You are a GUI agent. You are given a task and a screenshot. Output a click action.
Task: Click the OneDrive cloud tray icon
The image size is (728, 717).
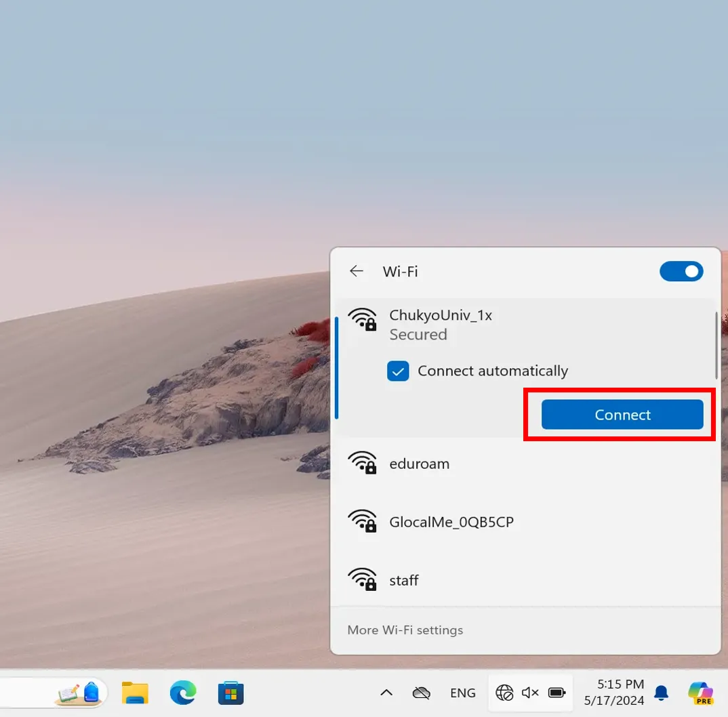coord(422,693)
